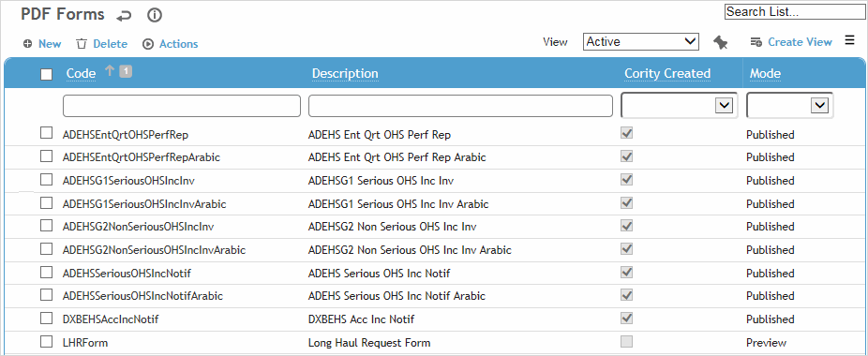
Task: Click the back arrow icon beside PDF Forms
Action: pyautogui.click(x=124, y=16)
